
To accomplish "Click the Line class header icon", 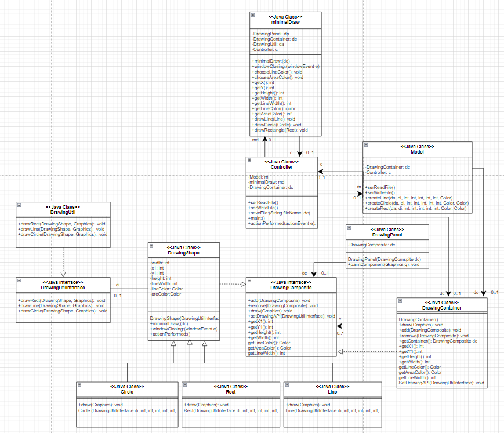I will (287, 384).
